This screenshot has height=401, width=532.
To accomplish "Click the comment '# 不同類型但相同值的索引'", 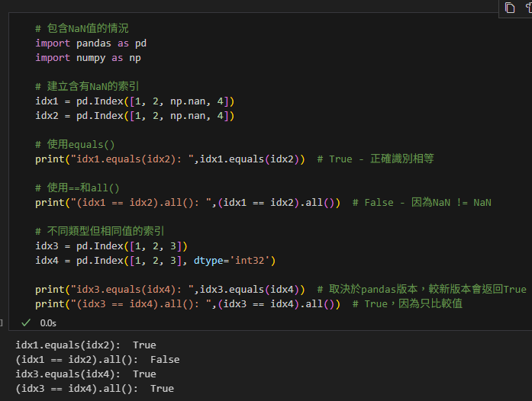I will pos(100,231).
